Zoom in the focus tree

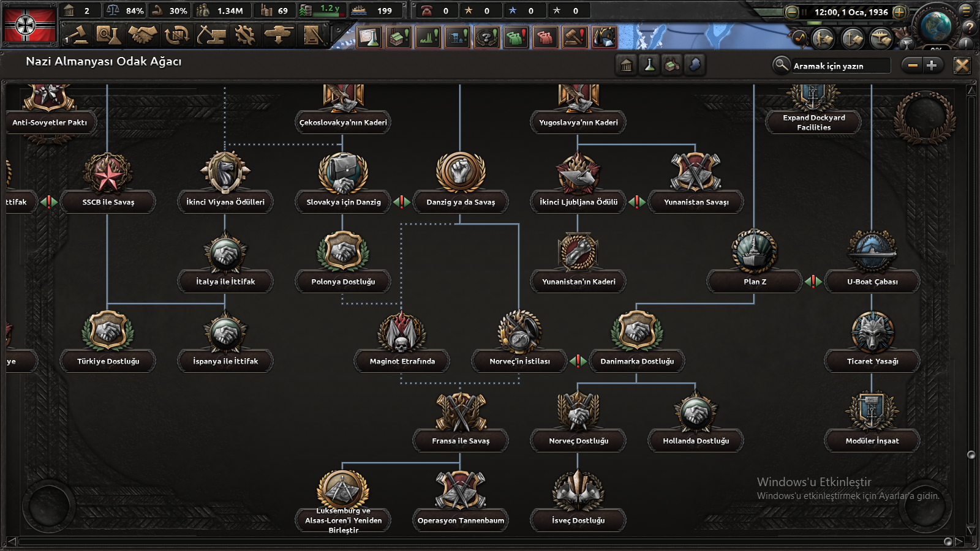[932, 65]
